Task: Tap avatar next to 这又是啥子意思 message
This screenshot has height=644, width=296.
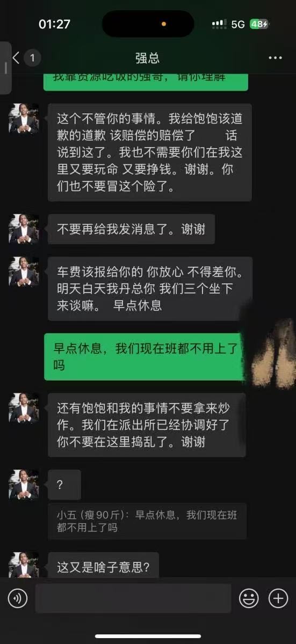Action: (x=24, y=565)
